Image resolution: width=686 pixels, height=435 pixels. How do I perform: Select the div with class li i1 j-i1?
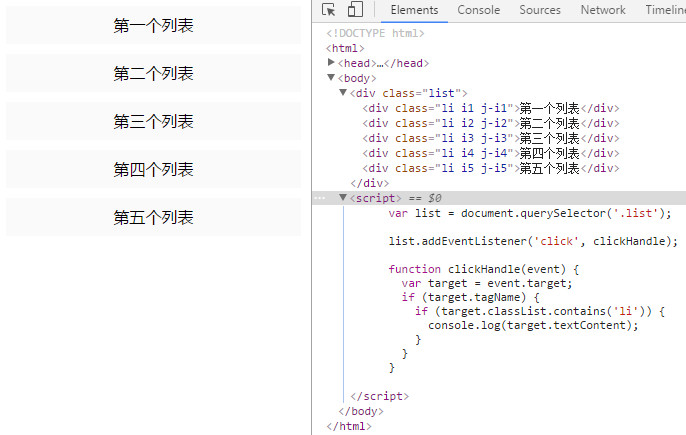(491, 108)
